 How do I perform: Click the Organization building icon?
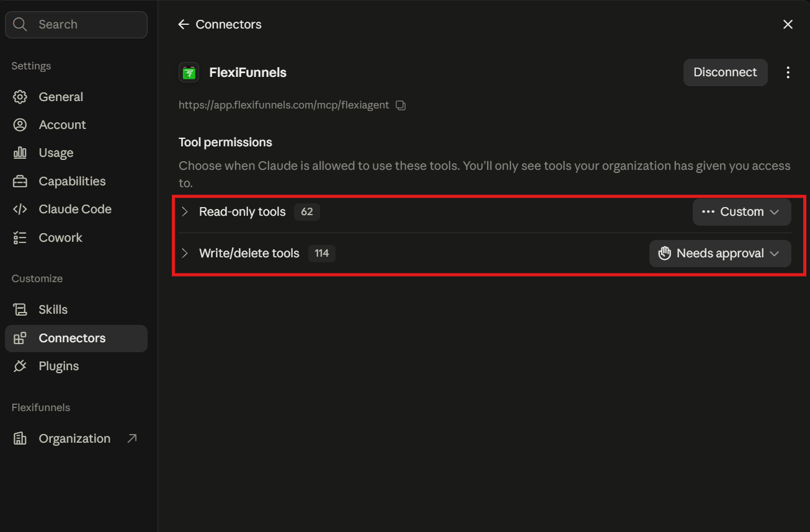pyautogui.click(x=20, y=438)
